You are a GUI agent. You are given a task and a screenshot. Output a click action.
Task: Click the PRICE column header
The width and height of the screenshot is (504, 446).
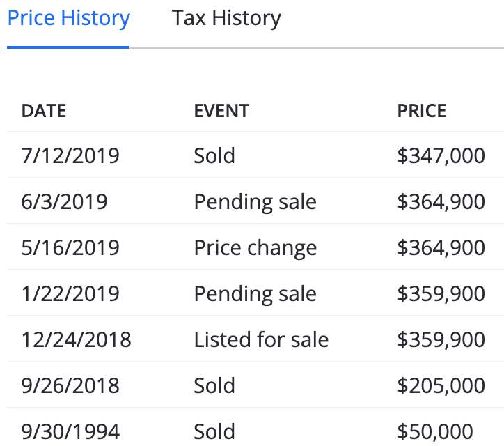[x=422, y=111]
